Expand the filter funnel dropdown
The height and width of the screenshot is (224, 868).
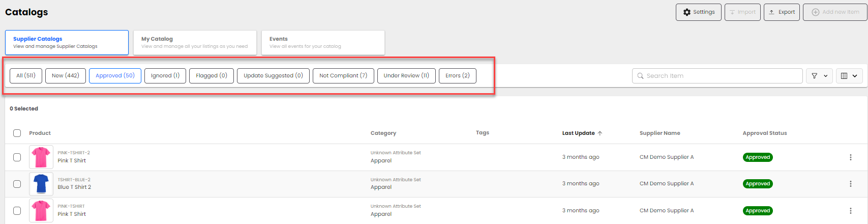click(819, 76)
